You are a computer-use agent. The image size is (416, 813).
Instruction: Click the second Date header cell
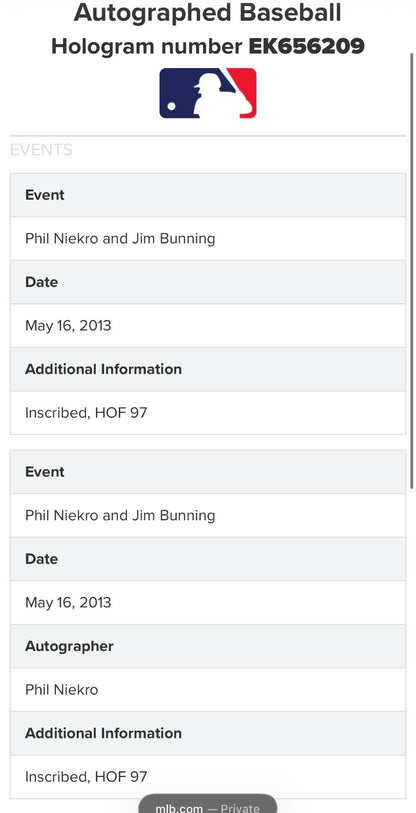(x=207, y=559)
